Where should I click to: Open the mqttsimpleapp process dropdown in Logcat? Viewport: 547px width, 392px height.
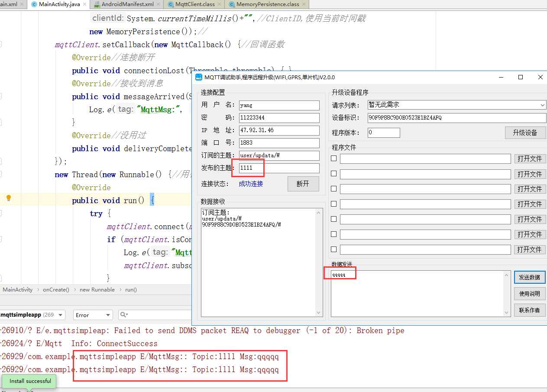pos(33,315)
